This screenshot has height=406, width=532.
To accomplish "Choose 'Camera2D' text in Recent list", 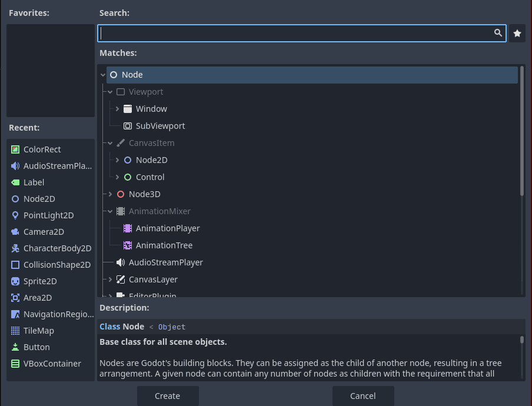I will [44, 232].
